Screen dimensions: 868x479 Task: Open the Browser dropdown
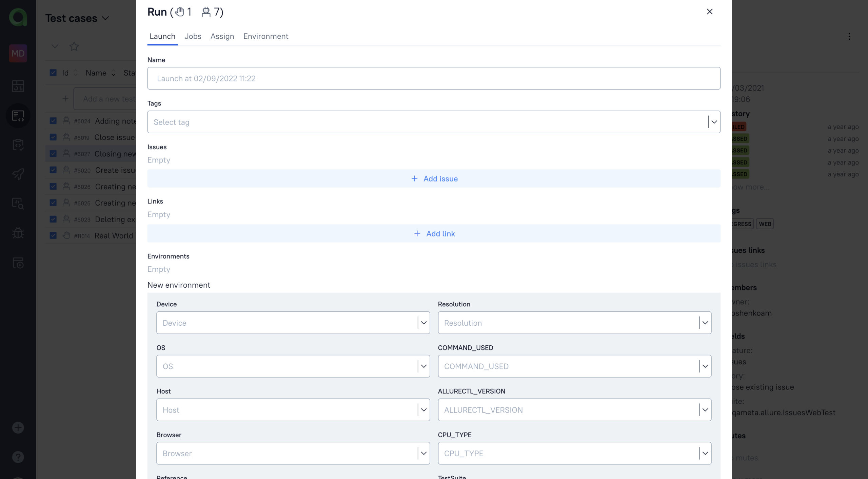[x=293, y=453]
